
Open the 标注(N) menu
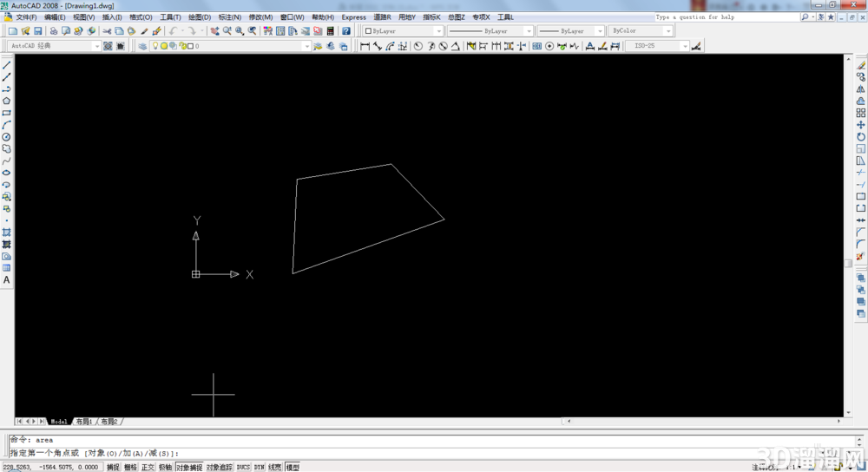pos(230,17)
